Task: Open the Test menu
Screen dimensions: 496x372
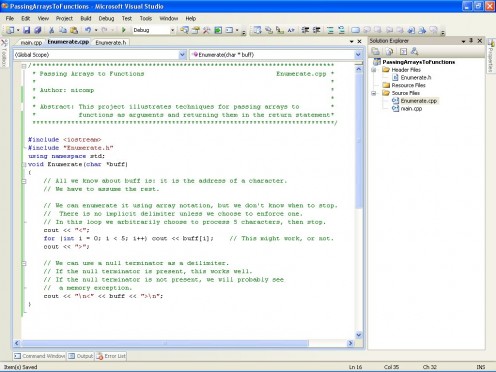Action: click(127, 18)
